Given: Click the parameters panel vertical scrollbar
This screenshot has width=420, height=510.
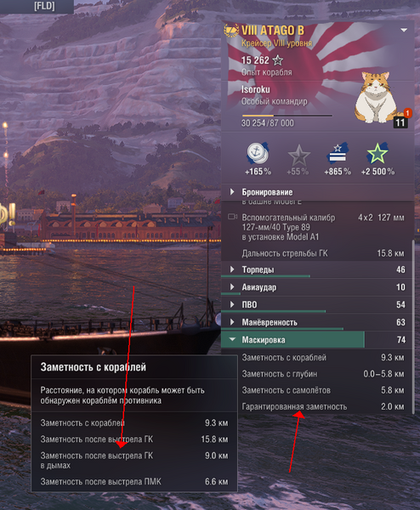Looking at the screenshot, I should (x=413, y=326).
